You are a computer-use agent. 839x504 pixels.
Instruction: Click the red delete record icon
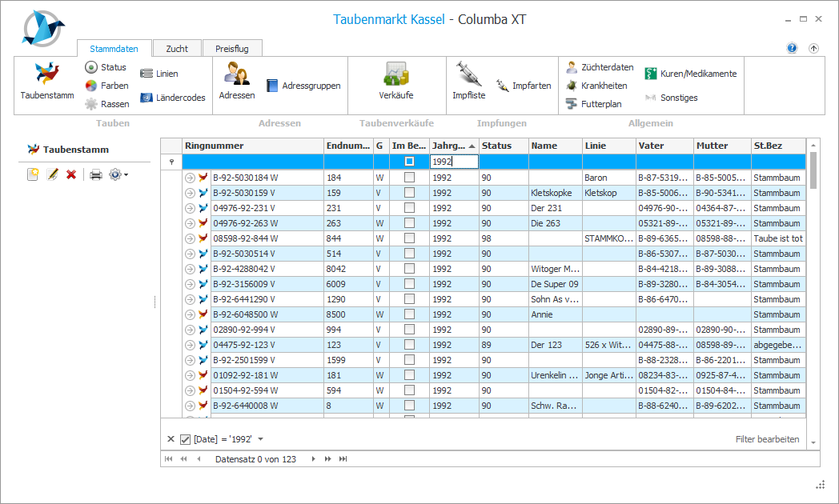click(x=71, y=174)
